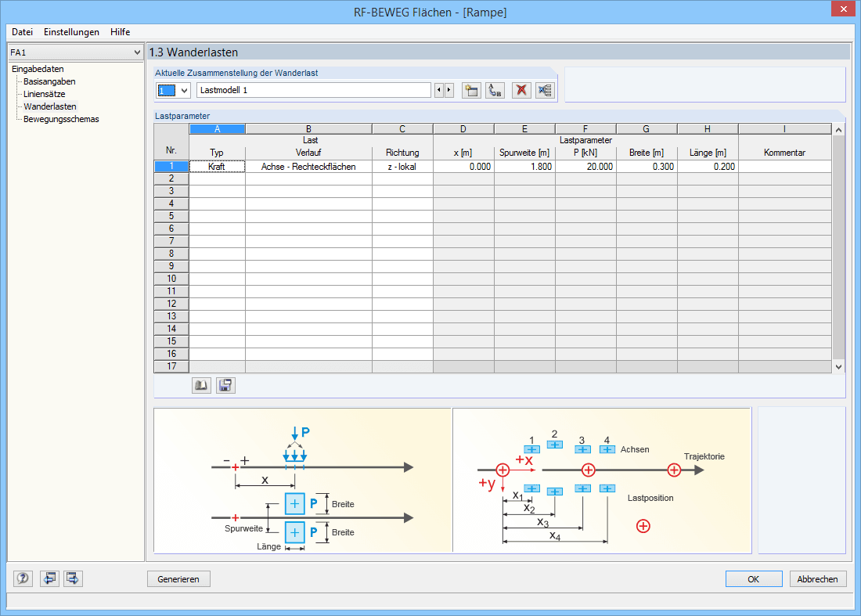Select row header 17
The width and height of the screenshot is (861, 616).
tap(171, 367)
